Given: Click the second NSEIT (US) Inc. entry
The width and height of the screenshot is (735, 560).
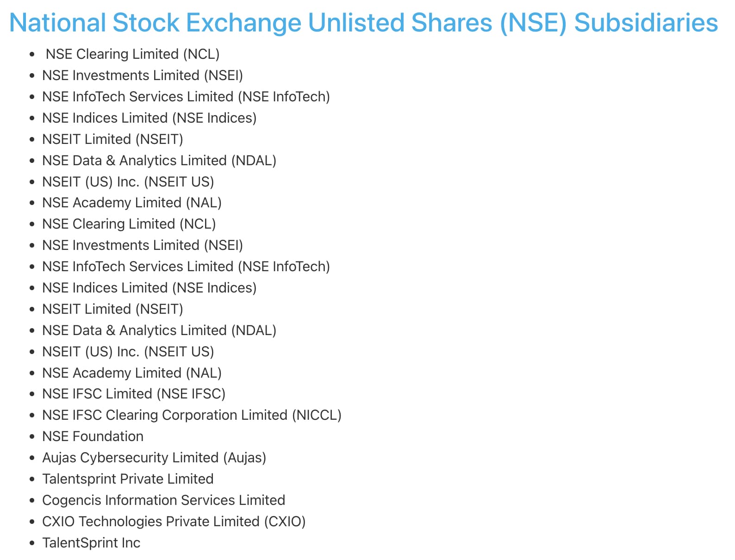Looking at the screenshot, I should click(x=128, y=352).
